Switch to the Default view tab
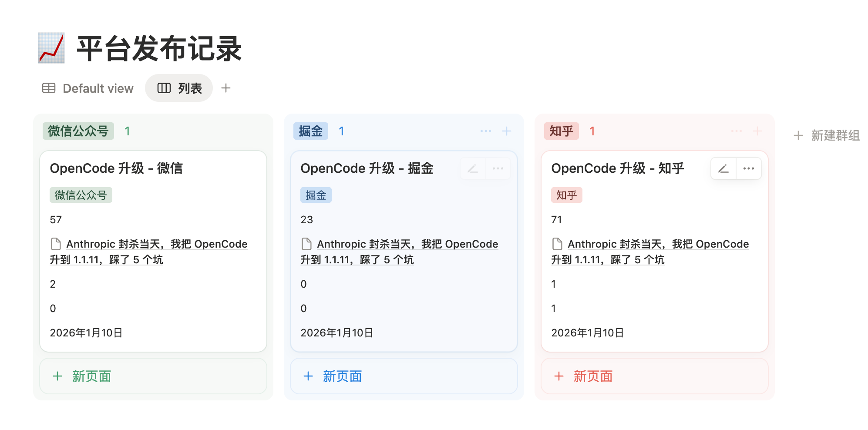 click(98, 88)
